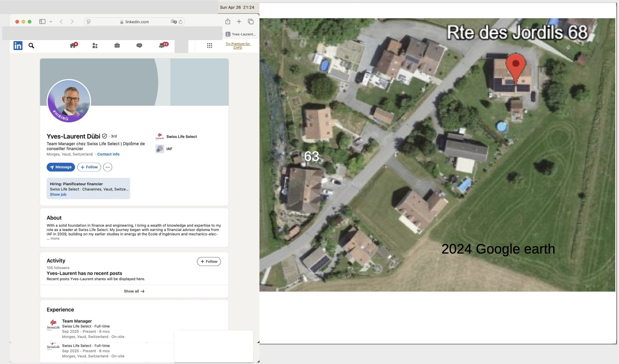Click the LinkedIn home icon
The image size is (619, 364).
click(x=73, y=45)
